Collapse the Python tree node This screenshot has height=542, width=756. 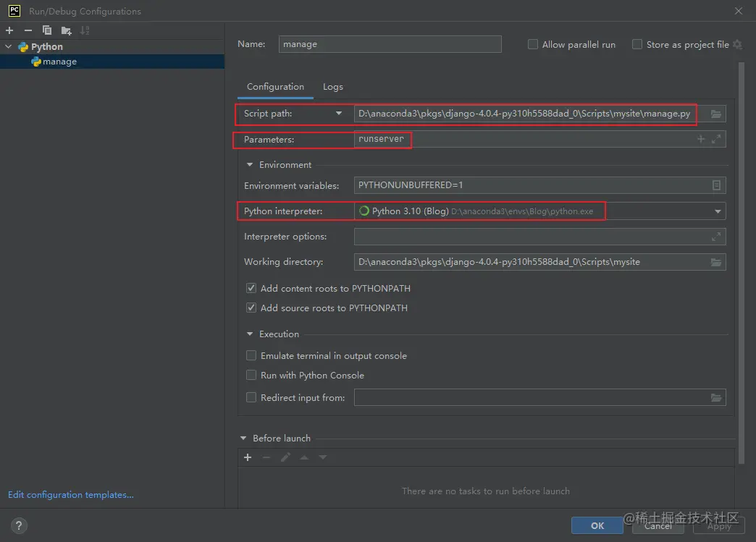(x=8, y=47)
